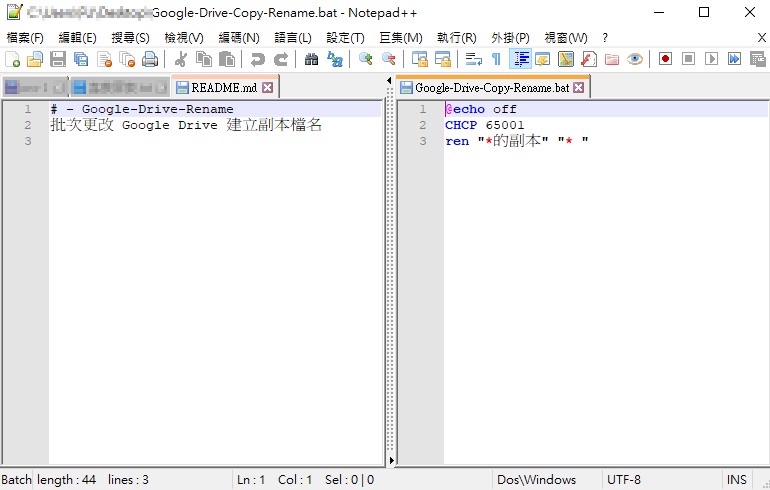Toggle the Document Map panel icon
The height and width of the screenshot is (490, 770).
(566, 59)
